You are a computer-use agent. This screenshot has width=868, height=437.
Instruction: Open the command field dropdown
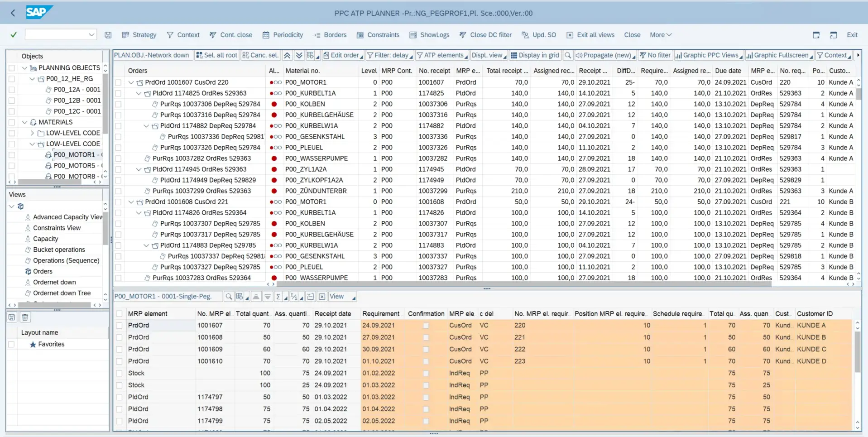click(91, 35)
